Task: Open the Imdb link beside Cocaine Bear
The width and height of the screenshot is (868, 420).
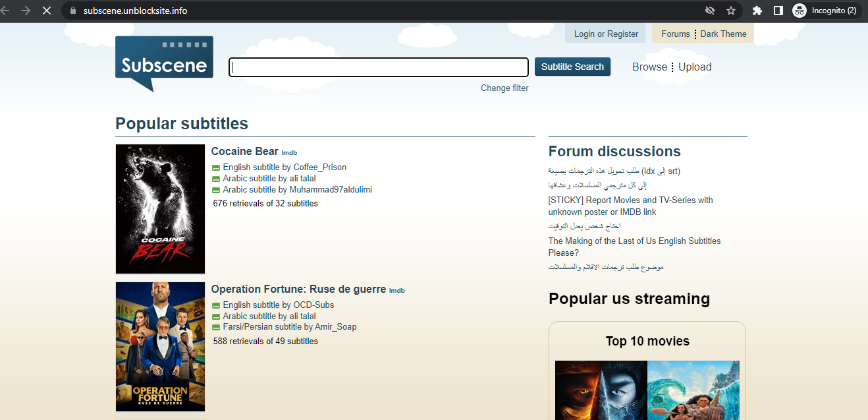Action: coord(289,153)
